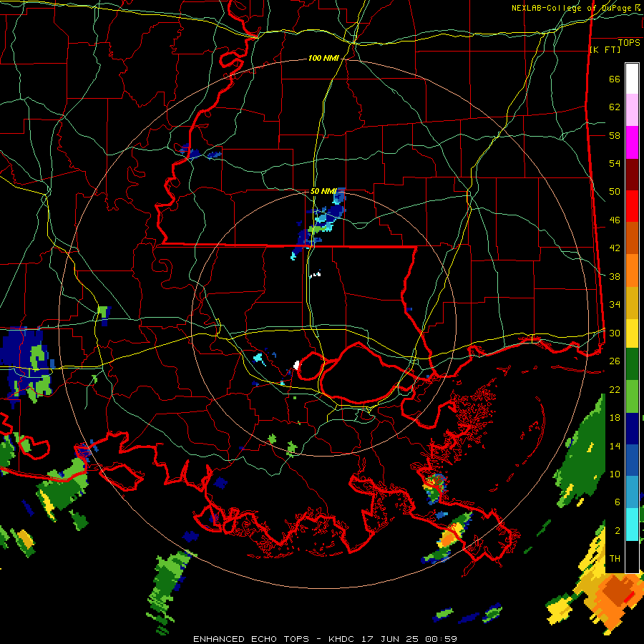Click the cyan legend color band
This screenshot has height=644, width=644.
632,524
